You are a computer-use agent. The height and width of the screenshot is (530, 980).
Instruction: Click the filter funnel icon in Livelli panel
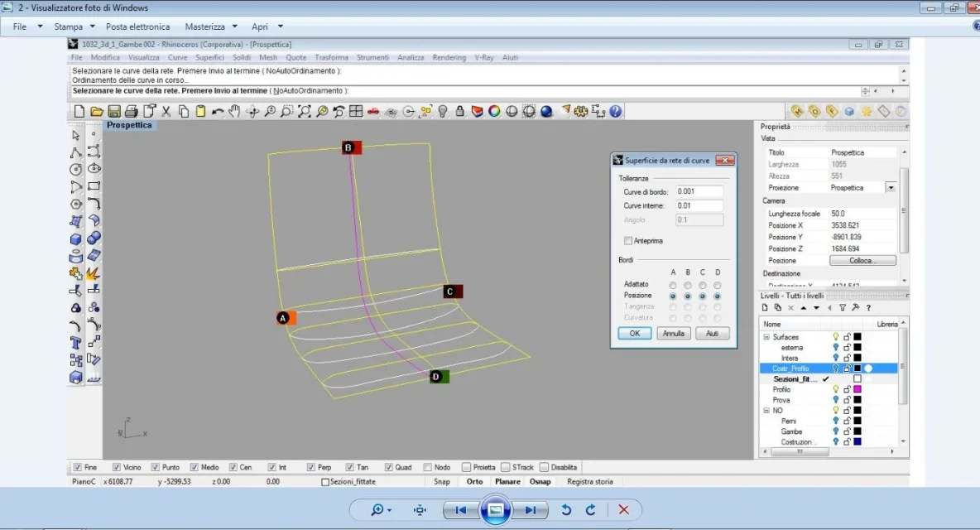point(843,307)
